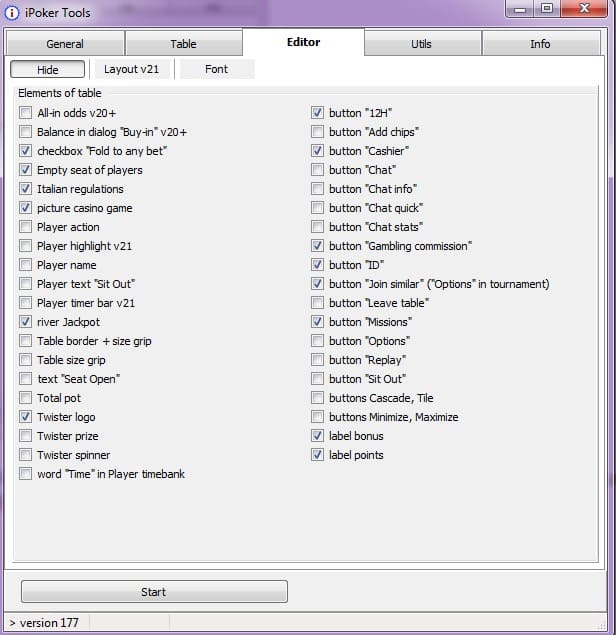Toggle label points checkbox
Image resolution: width=616 pixels, height=635 pixels.
point(318,455)
